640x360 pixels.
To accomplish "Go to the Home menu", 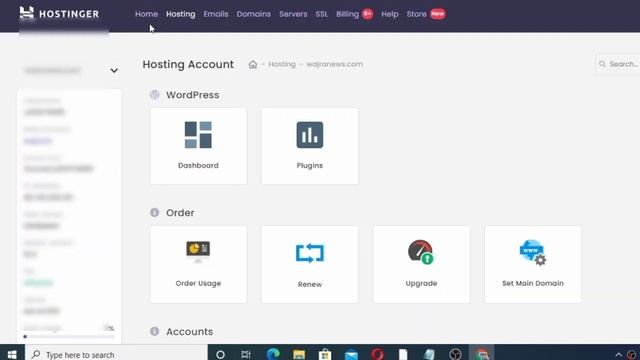I will point(147,14).
